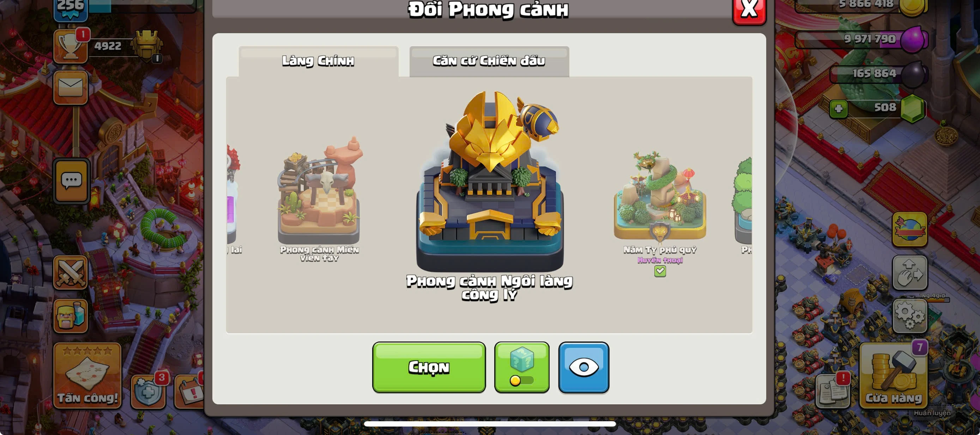
Task: Open the Cửa hàng shop button
Action: pos(893,376)
